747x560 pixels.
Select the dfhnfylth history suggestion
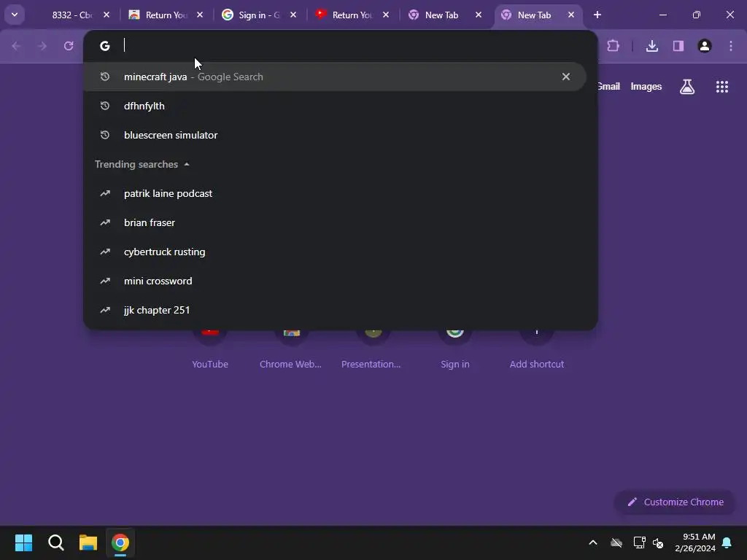[334, 106]
